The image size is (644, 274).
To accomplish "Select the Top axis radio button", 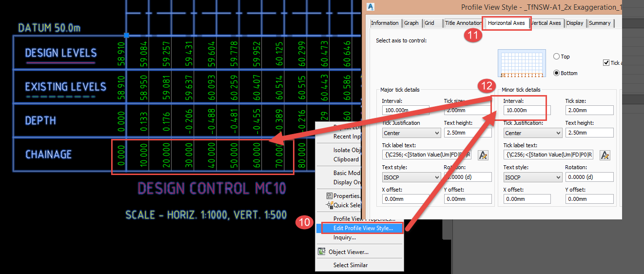I will (x=556, y=57).
